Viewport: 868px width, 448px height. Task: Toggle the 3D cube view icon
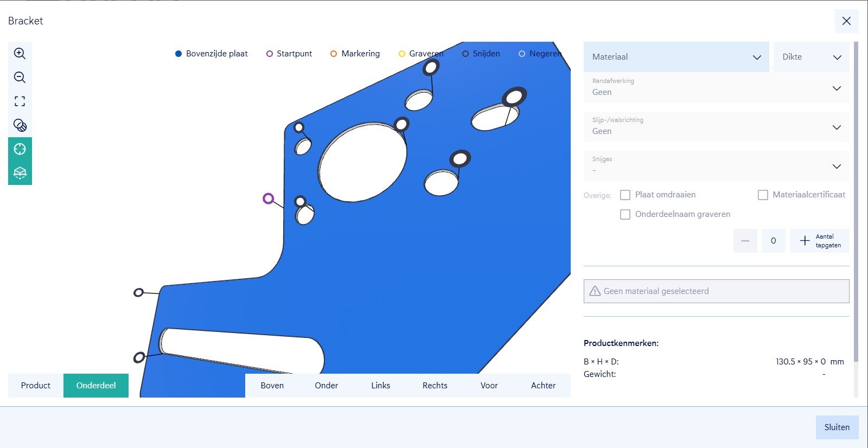pos(20,173)
